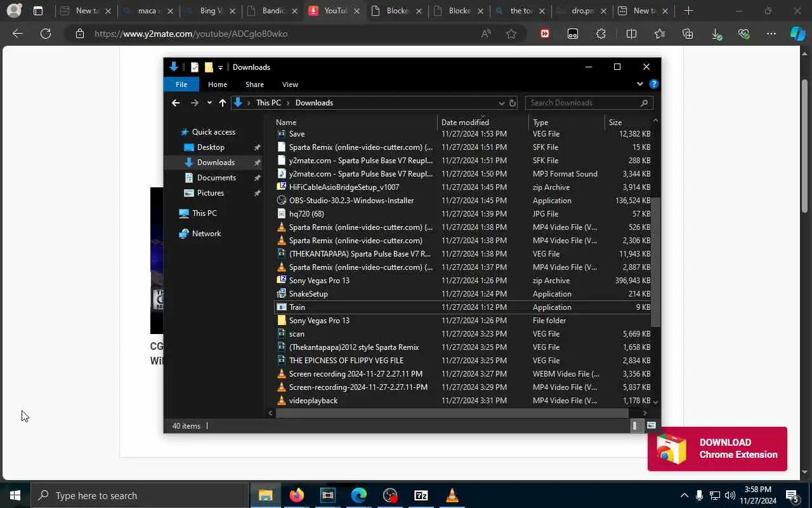Switch Explorer to large thumbnails view icon
Viewport: 812px width, 508px height.
652,426
